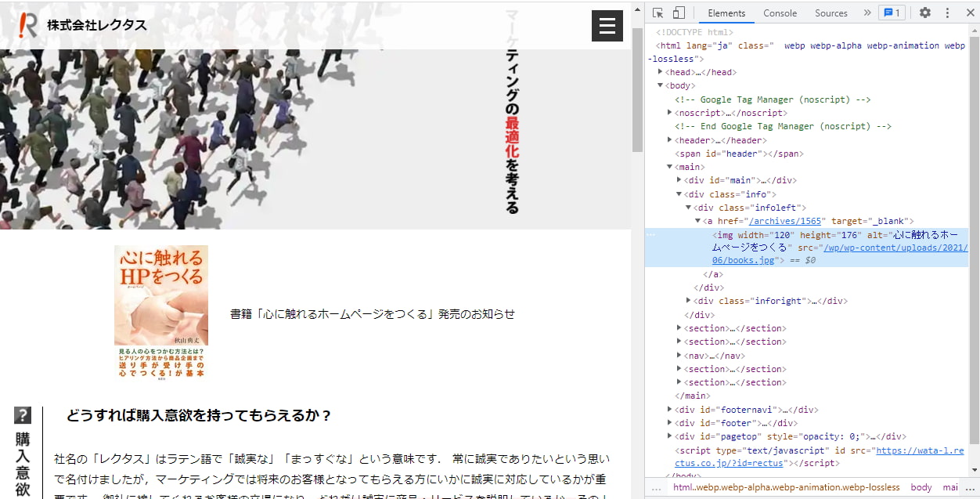The width and height of the screenshot is (980, 499).
Task: Activate the inspect element picker tool
Action: point(658,13)
